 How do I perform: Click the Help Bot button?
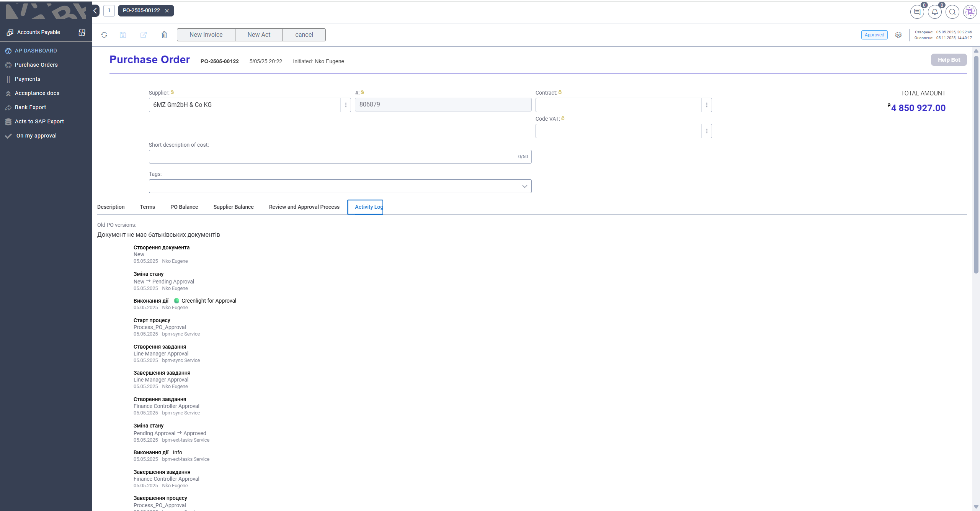[x=949, y=60]
